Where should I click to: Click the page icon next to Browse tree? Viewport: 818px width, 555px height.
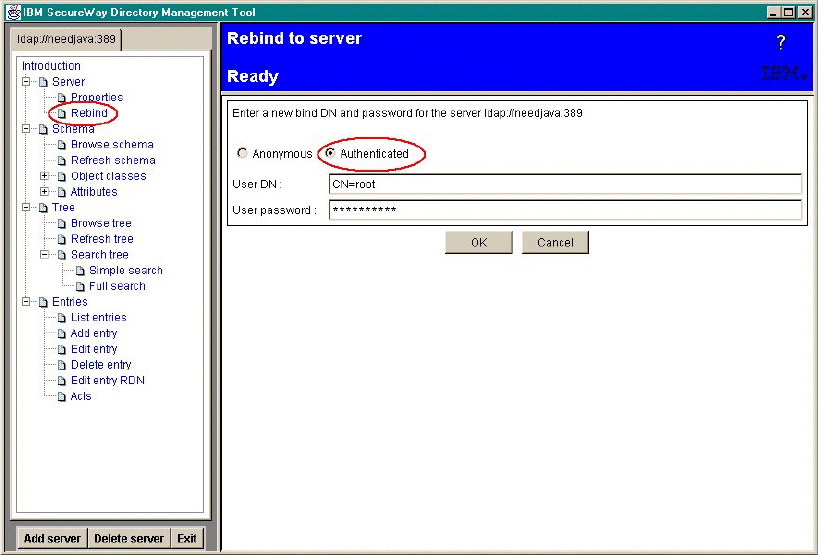62,224
